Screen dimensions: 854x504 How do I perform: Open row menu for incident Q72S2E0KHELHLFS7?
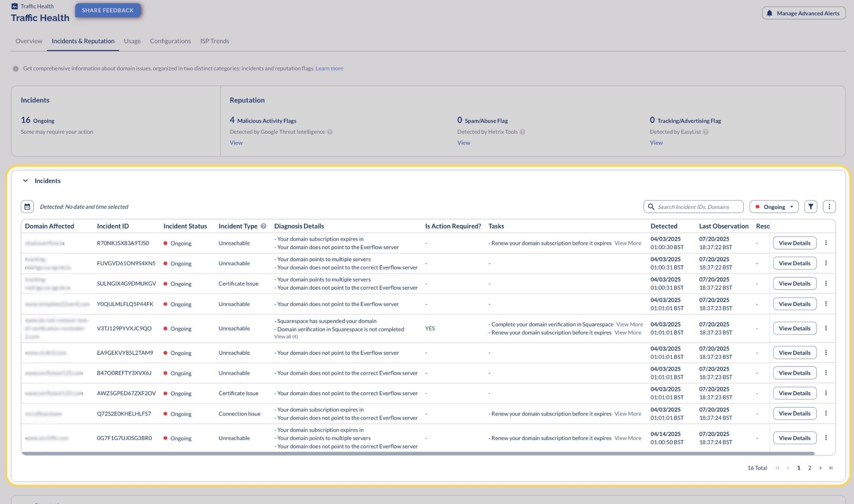[x=826, y=413]
